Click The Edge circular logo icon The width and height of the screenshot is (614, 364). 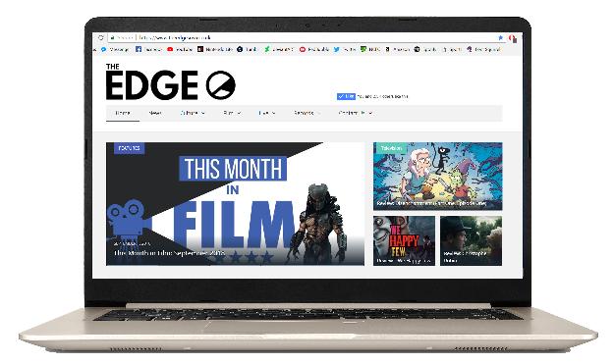(x=220, y=84)
